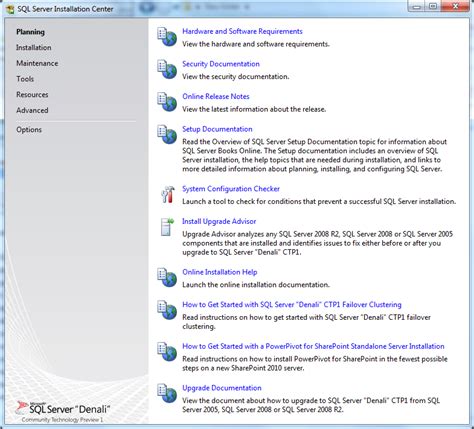Viewport: 474px width, 429px height.
Task: Click the SQL Server Installation Center title bar icon
Action: coord(10,9)
